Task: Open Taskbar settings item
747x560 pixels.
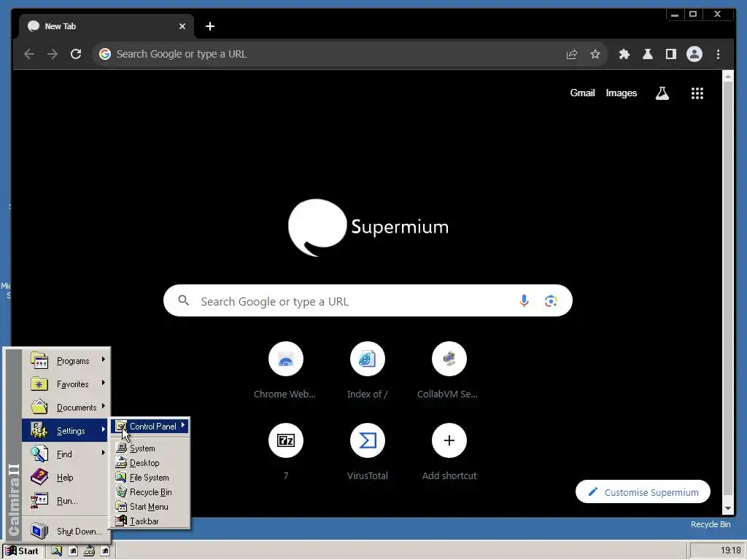Action: [x=150, y=521]
